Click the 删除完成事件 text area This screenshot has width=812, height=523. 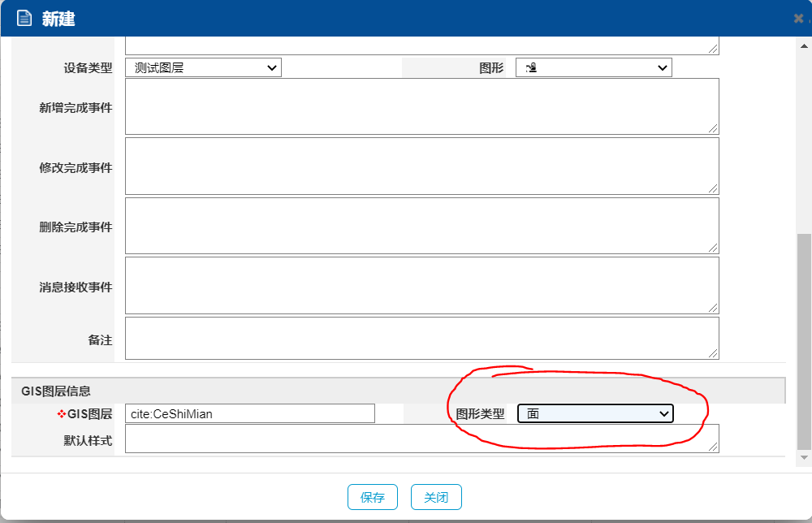tap(421, 226)
